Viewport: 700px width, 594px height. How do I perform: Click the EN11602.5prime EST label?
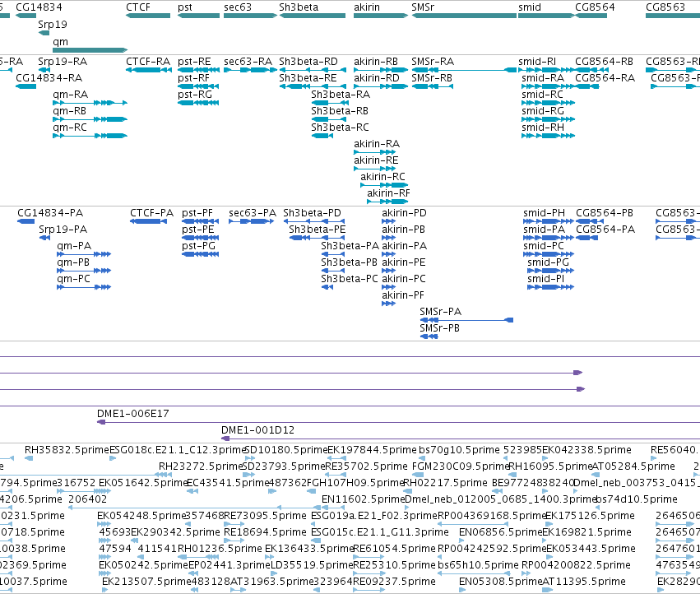tap(363, 499)
